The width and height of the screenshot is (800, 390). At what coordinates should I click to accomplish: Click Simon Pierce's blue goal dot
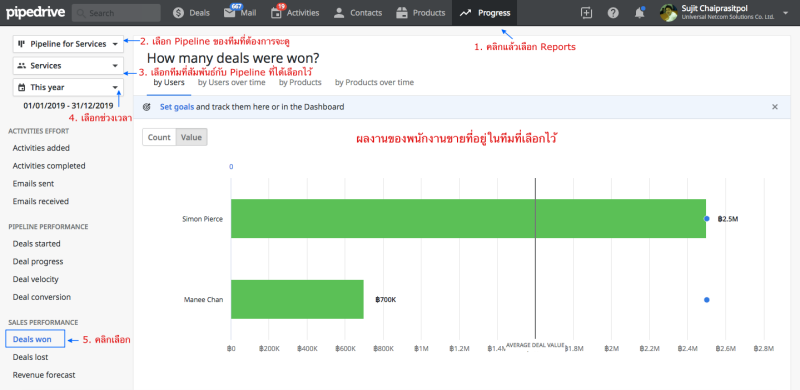point(707,218)
